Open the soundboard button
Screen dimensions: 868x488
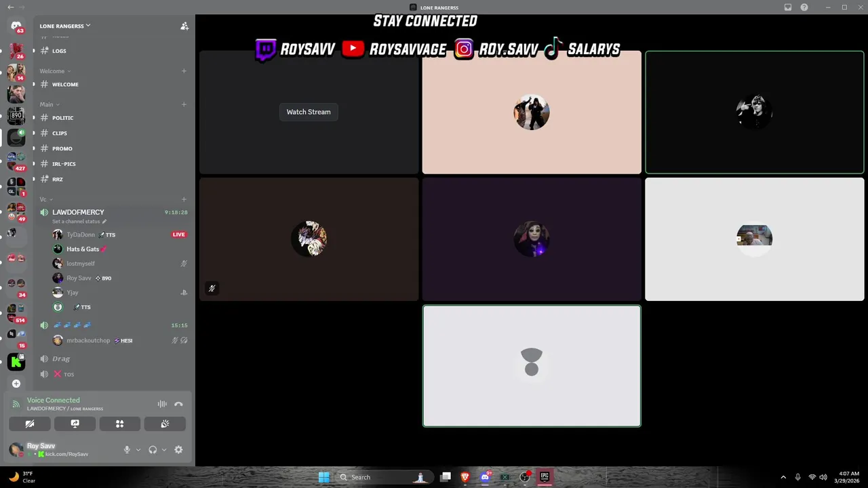click(165, 424)
